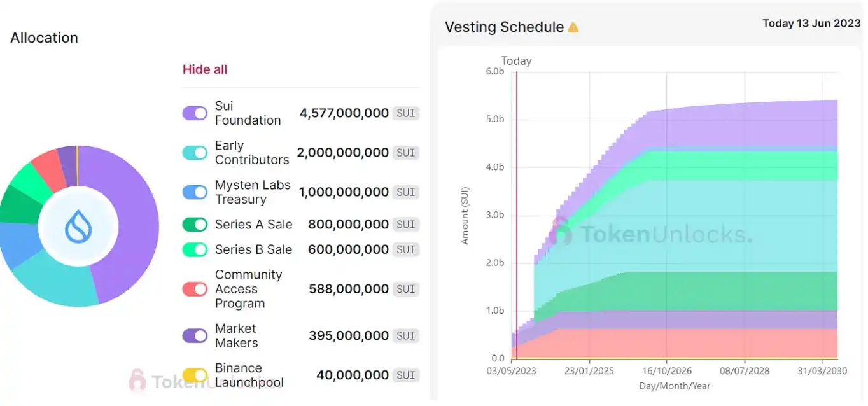Click the Early Contributors label
The height and width of the screenshot is (406, 868).
252,153
